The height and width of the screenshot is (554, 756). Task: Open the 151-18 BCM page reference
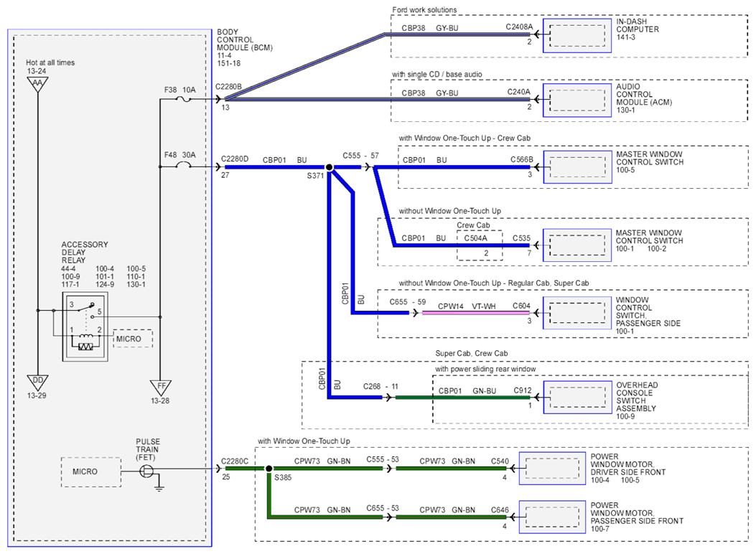(228, 63)
